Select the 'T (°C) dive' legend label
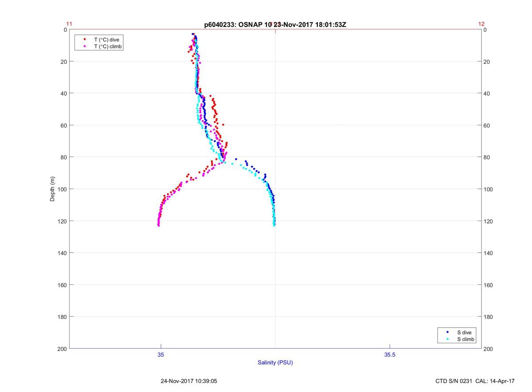Image resolution: width=532 pixels, height=392 pixels. tap(106, 39)
